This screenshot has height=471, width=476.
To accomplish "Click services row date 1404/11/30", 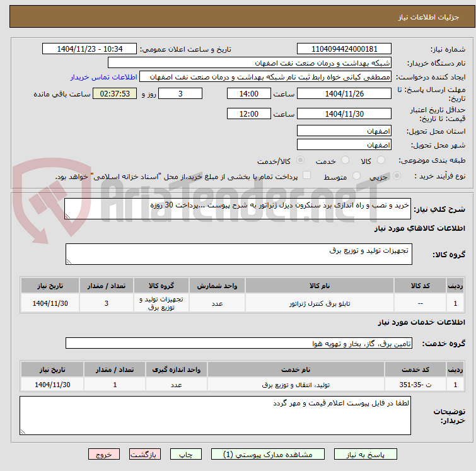I will click(x=52, y=385).
